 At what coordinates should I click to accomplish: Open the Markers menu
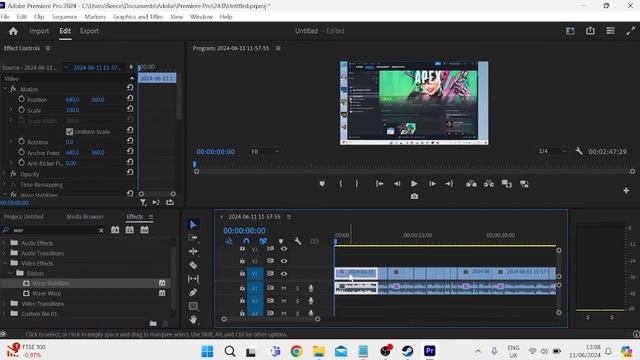click(x=95, y=17)
